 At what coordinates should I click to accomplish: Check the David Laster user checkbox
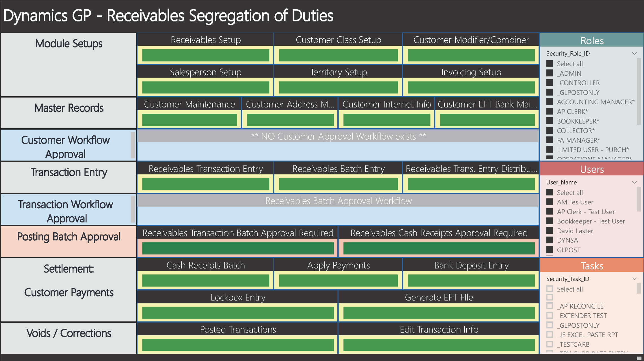tap(550, 231)
